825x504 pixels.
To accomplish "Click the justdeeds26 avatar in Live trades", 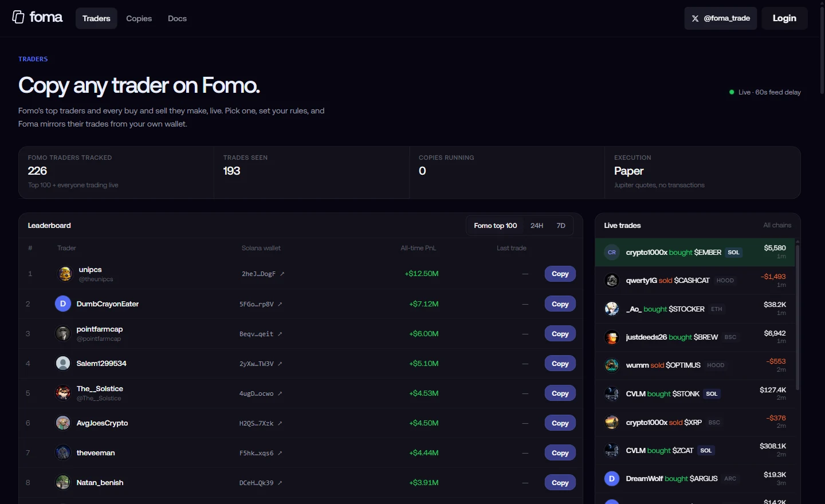I will 612,337.
